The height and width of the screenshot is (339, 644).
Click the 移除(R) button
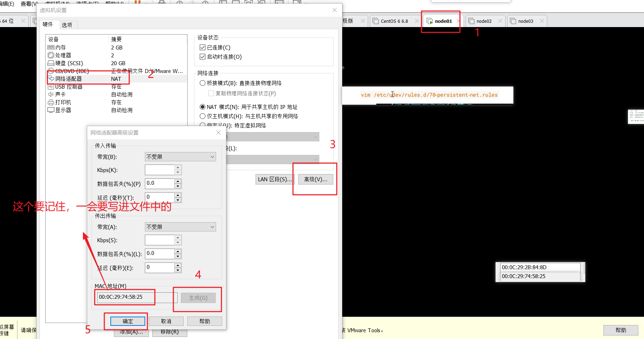coord(169,332)
